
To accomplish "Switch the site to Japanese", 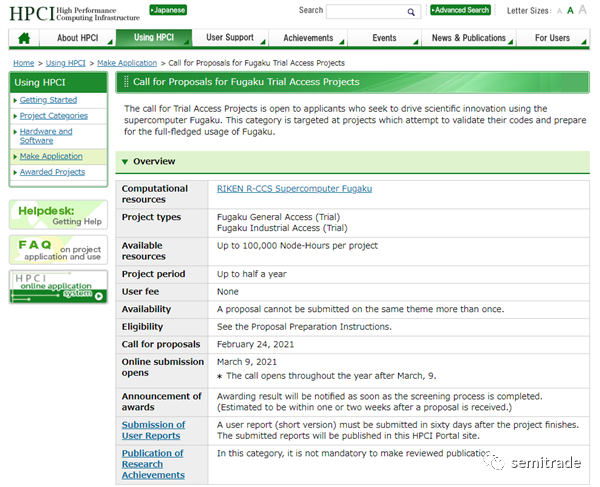I will click(168, 10).
